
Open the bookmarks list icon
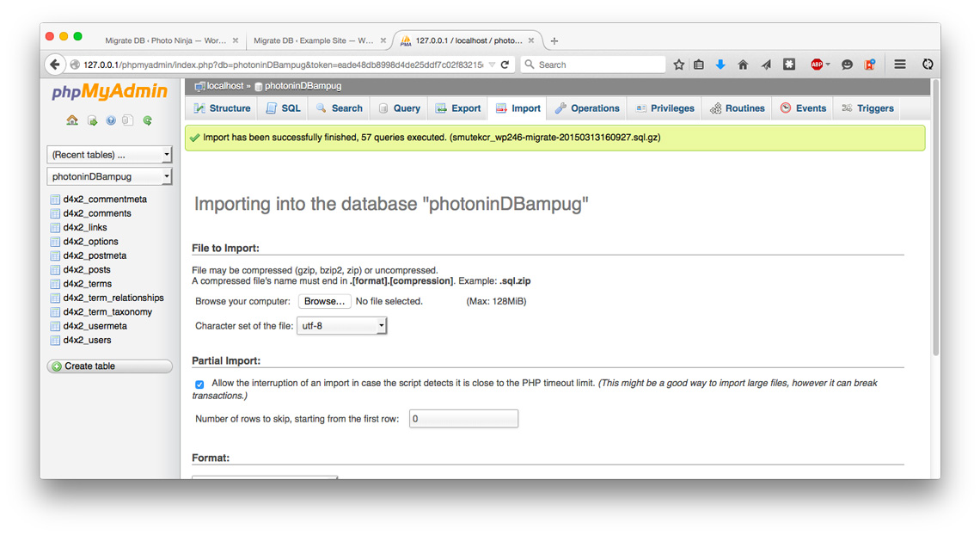(699, 65)
